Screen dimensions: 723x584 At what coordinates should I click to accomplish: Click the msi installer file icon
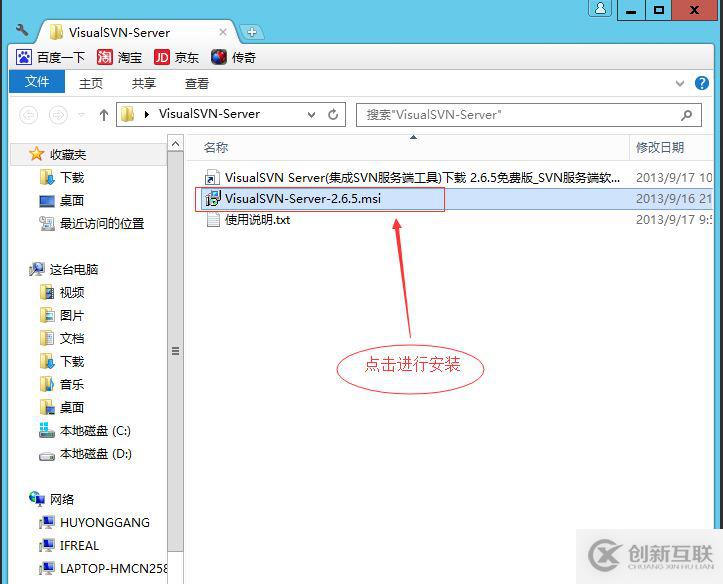click(x=213, y=199)
